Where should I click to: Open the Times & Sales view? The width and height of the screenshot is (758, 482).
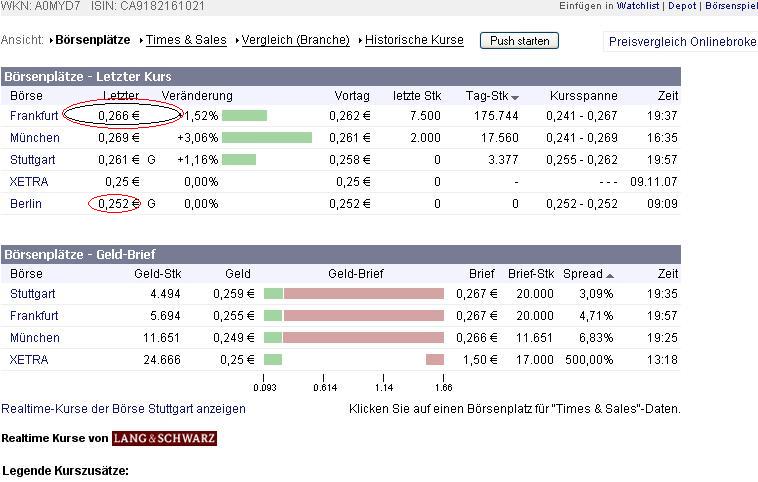point(186,40)
